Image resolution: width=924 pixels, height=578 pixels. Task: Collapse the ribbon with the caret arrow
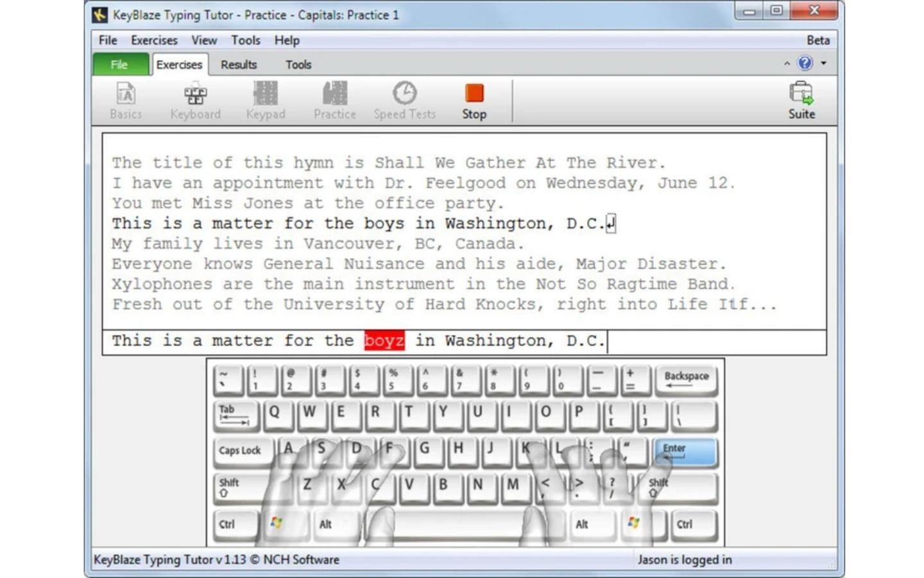(787, 64)
